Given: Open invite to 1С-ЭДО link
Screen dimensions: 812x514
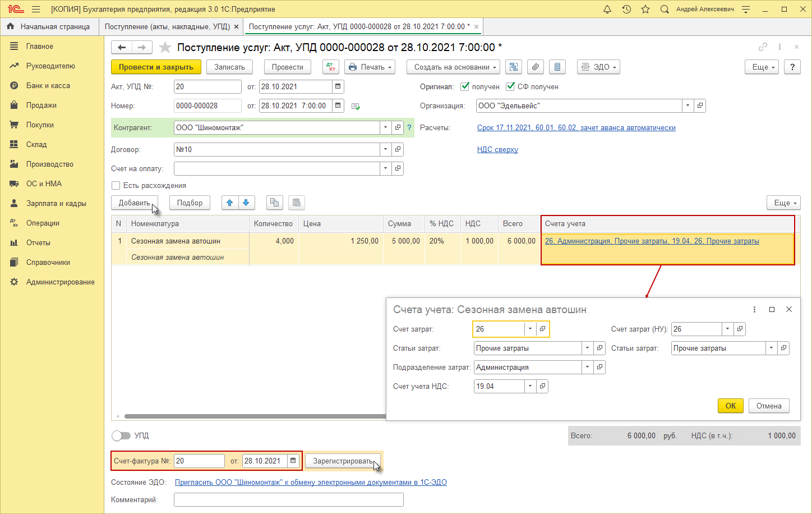Looking at the screenshot, I should pyautogui.click(x=311, y=482).
